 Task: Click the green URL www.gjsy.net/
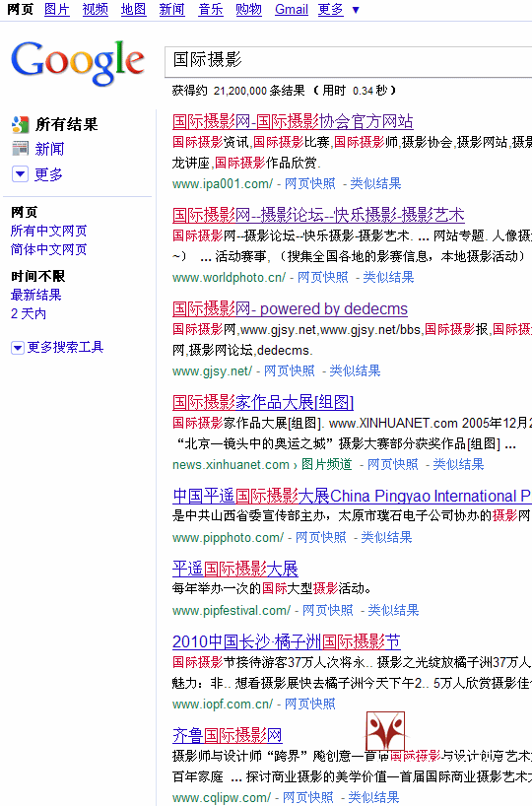tap(212, 370)
